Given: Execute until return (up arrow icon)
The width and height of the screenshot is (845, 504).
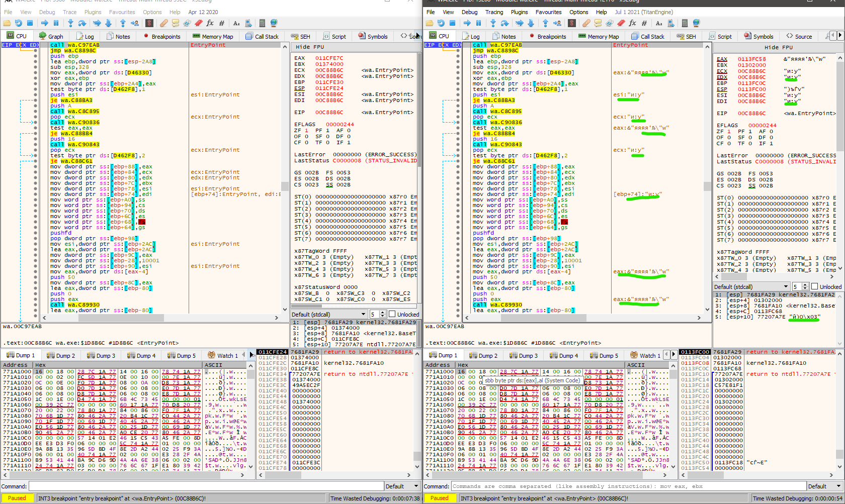Looking at the screenshot, I should coord(123,23).
